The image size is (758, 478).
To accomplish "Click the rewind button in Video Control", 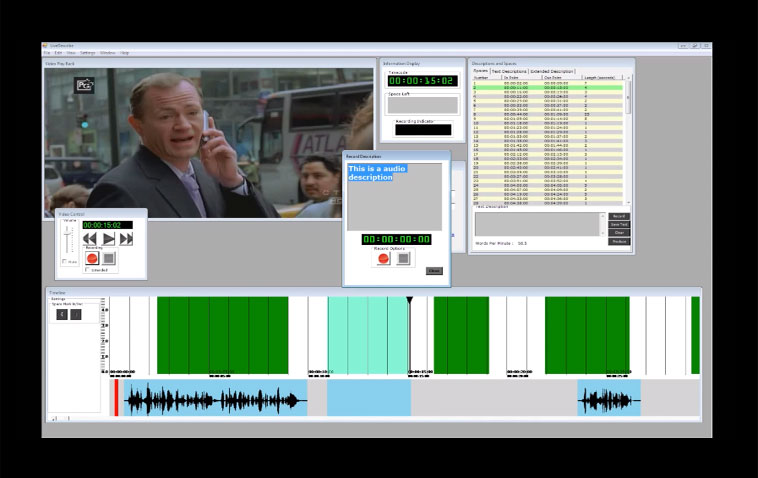I will 90,239.
